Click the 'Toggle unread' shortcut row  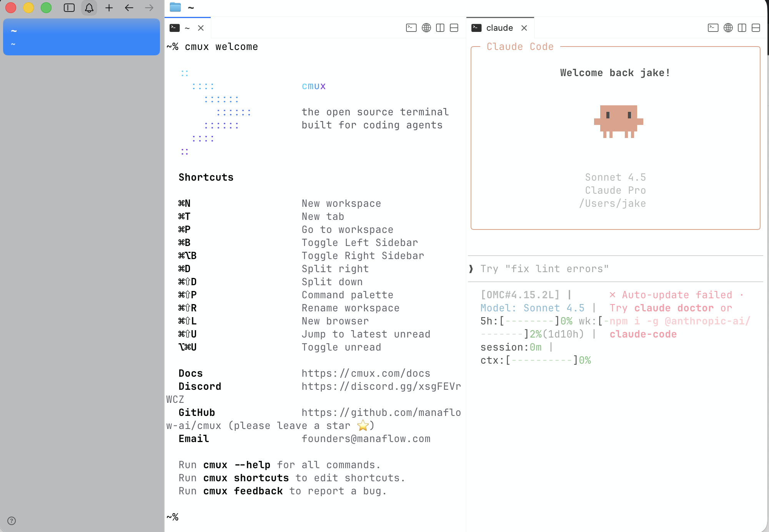coord(280,347)
